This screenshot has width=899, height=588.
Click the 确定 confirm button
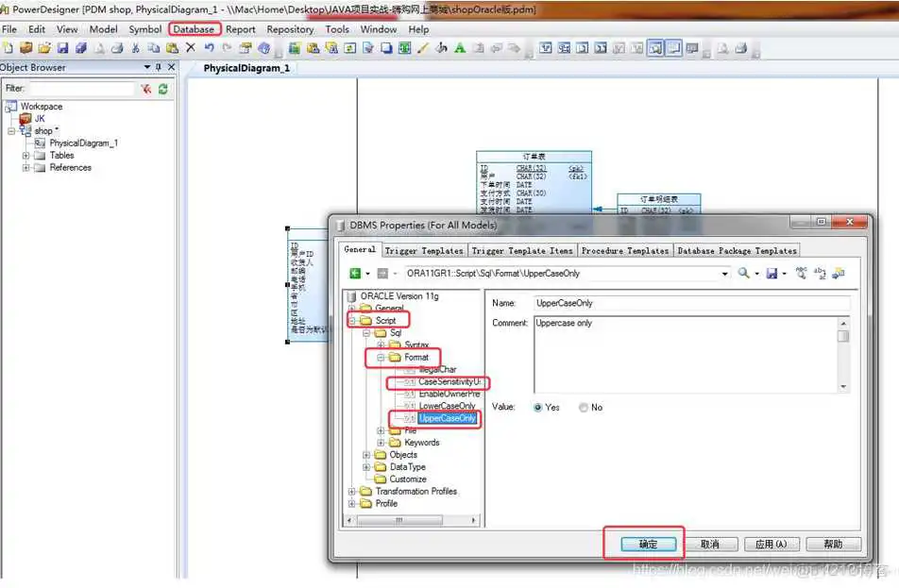649,544
